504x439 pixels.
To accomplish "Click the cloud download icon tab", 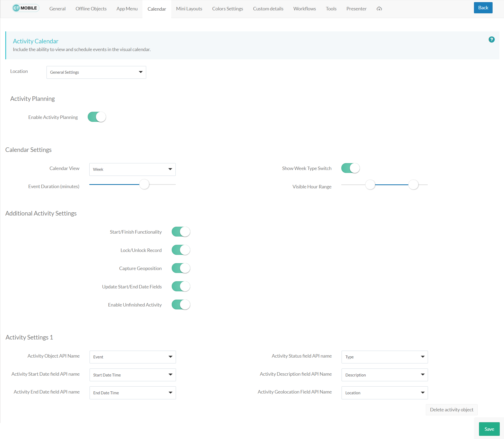I will click(379, 9).
